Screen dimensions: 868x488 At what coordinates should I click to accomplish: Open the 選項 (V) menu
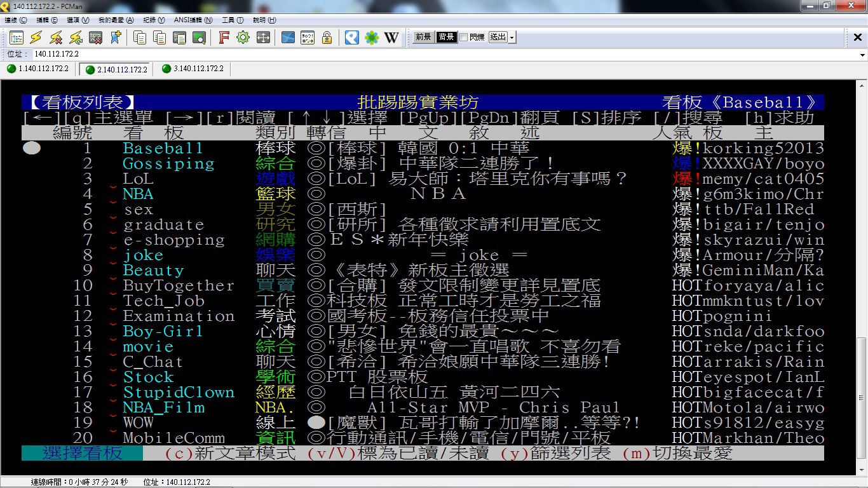78,20
